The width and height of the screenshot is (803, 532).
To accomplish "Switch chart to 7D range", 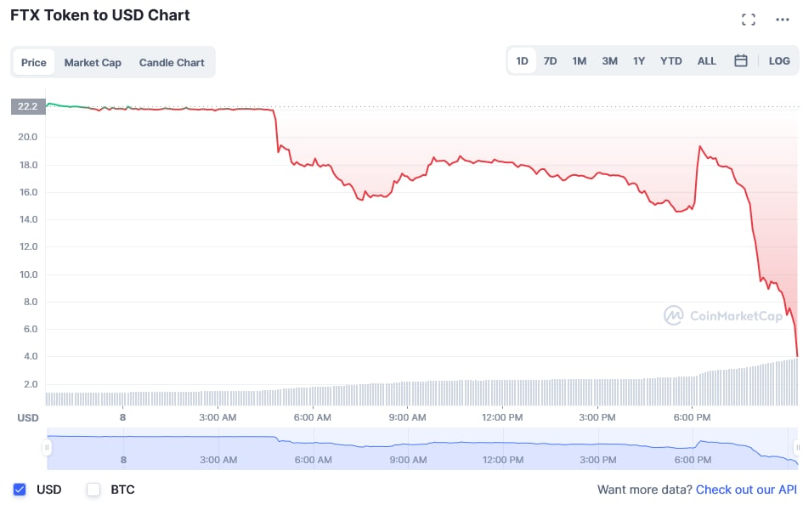I will tap(550, 60).
